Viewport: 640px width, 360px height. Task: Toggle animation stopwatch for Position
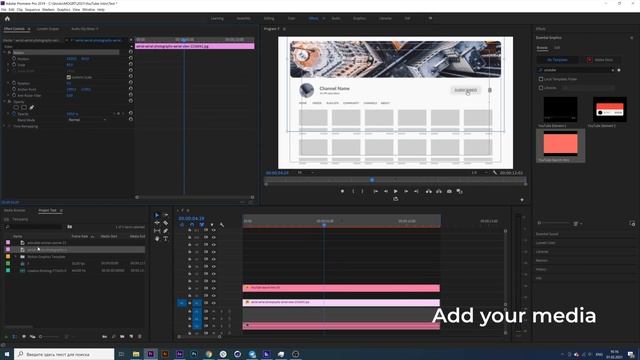(14, 59)
